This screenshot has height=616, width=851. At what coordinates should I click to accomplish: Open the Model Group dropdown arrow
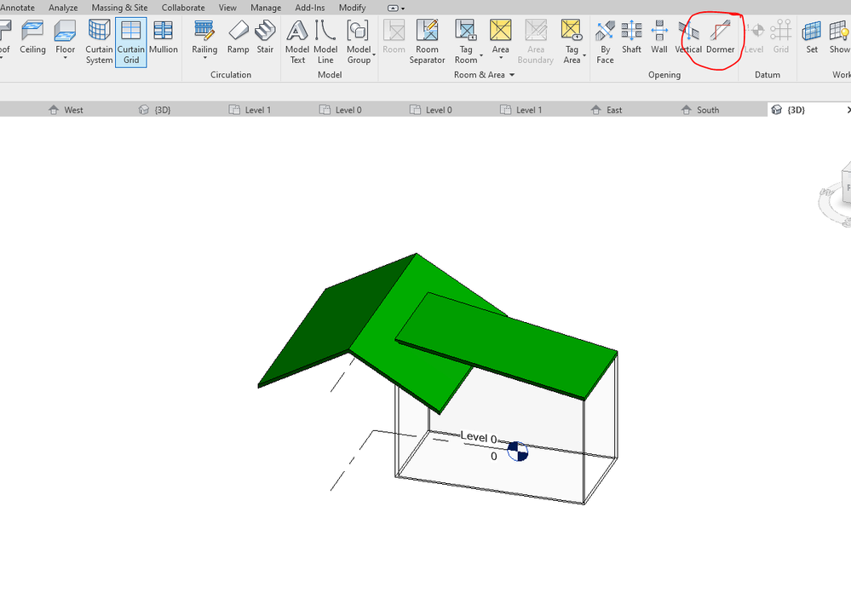point(374,55)
